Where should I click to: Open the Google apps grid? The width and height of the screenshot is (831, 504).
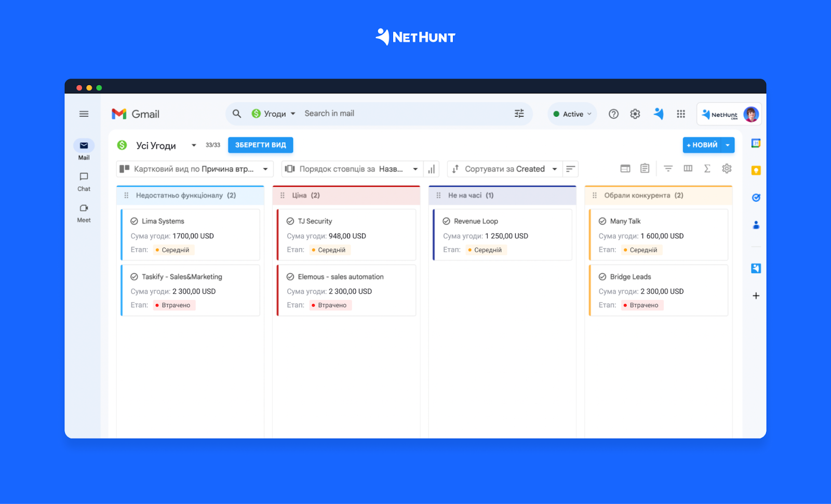pos(681,114)
